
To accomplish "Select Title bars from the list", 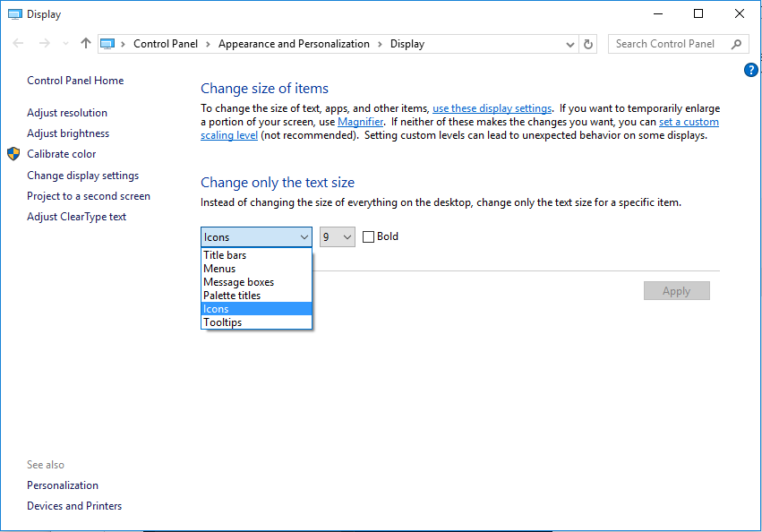I will coord(256,255).
